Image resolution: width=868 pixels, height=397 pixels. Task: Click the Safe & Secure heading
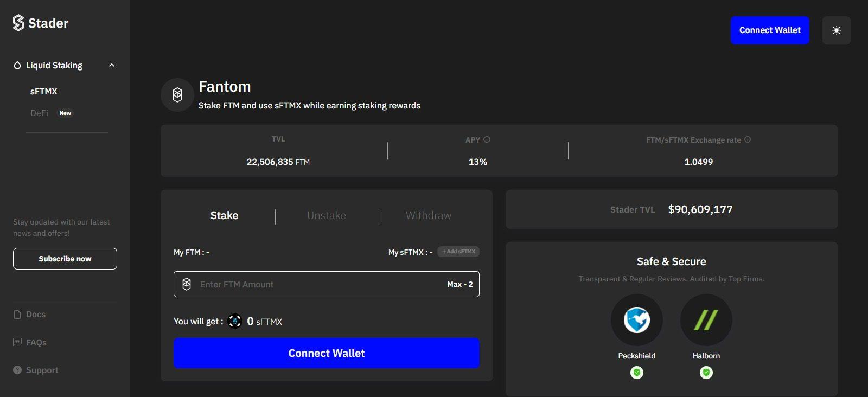coord(672,261)
